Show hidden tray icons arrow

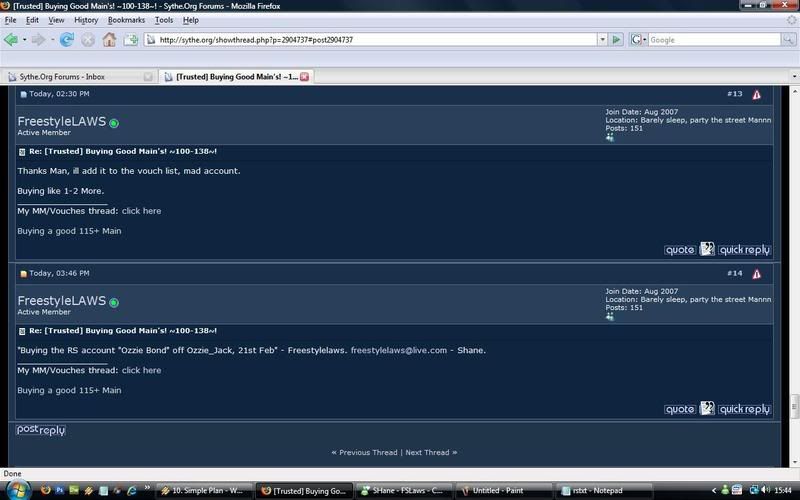(x=714, y=490)
